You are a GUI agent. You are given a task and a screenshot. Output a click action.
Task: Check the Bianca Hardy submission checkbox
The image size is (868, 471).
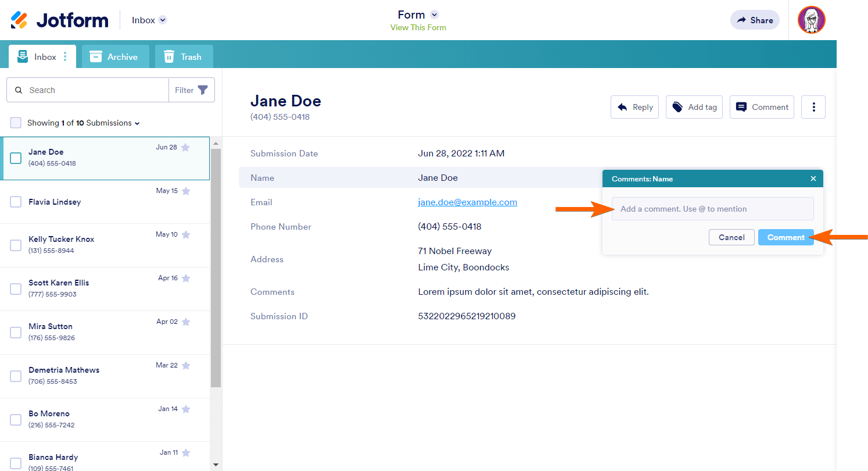(x=16, y=463)
